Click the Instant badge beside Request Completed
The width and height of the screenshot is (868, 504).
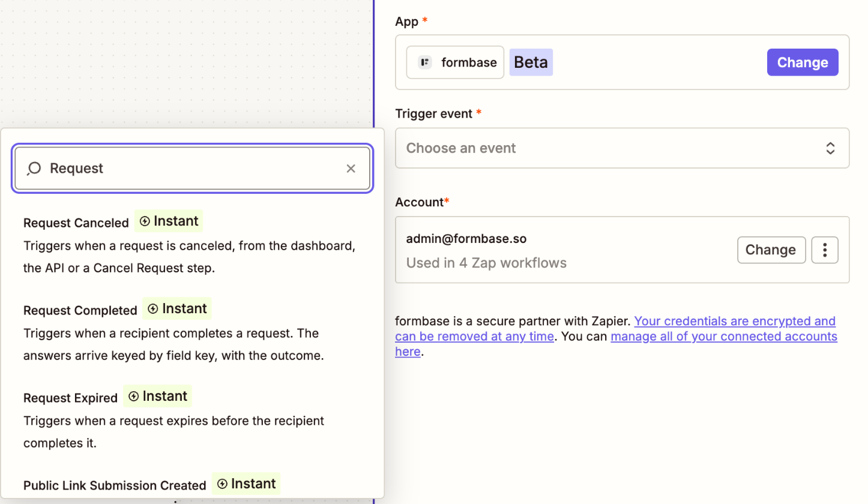click(x=177, y=309)
